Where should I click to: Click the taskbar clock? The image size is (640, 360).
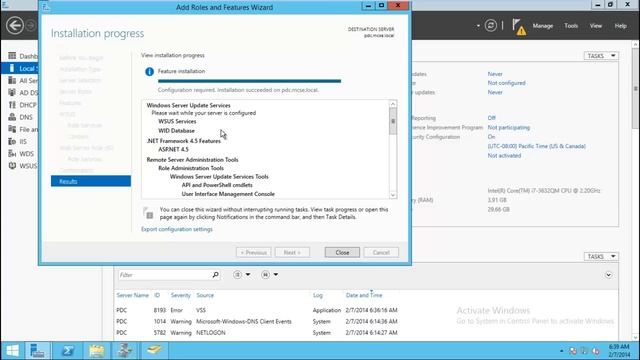click(619, 351)
